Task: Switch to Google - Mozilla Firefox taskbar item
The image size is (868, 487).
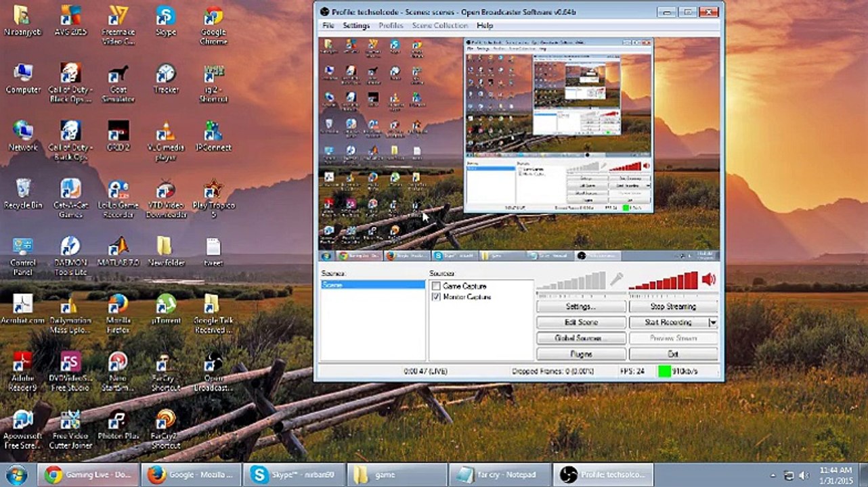Action: pyautogui.click(x=191, y=475)
